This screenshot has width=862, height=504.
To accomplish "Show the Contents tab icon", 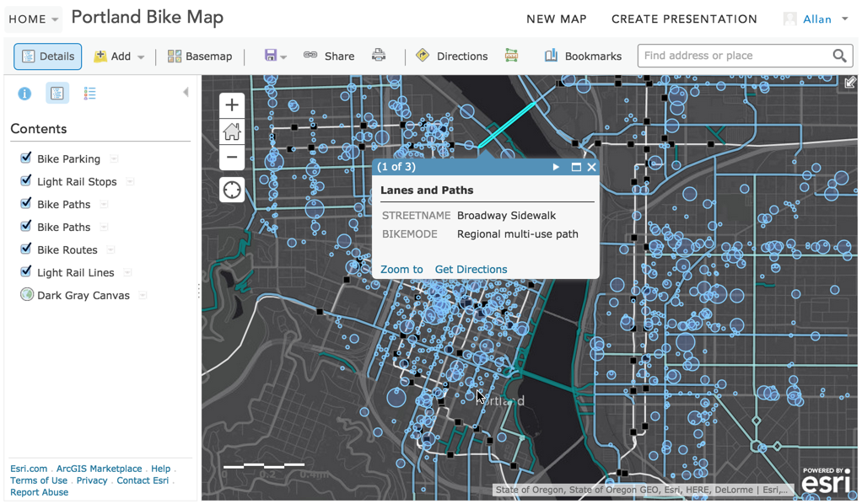I will pos(57,94).
